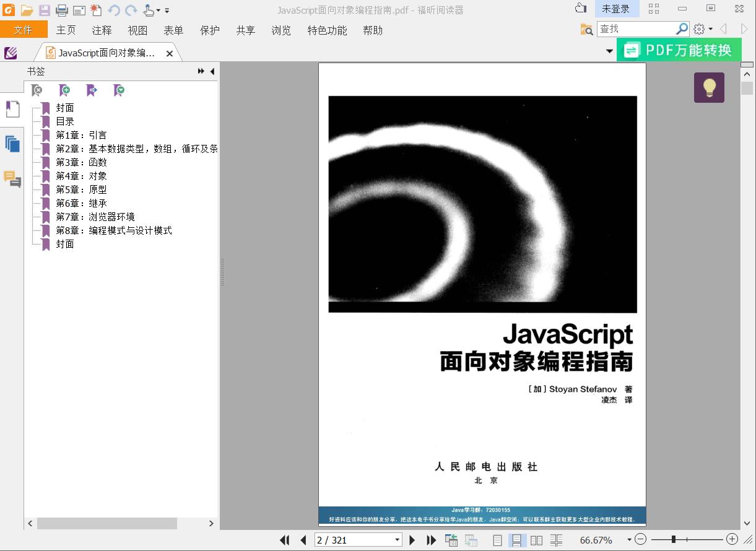The image size is (756, 551).
Task: Click the delete bookmark icon
Action: coord(37,90)
